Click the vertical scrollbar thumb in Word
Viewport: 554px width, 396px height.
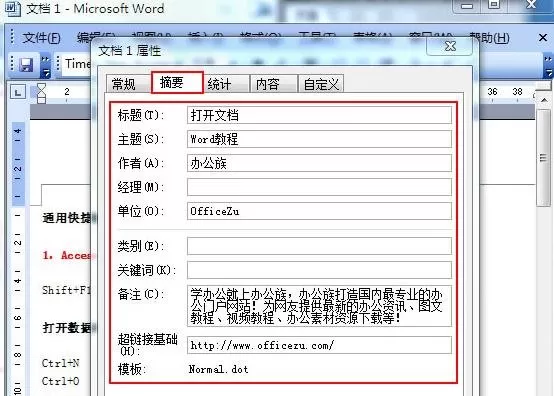[x=544, y=157]
